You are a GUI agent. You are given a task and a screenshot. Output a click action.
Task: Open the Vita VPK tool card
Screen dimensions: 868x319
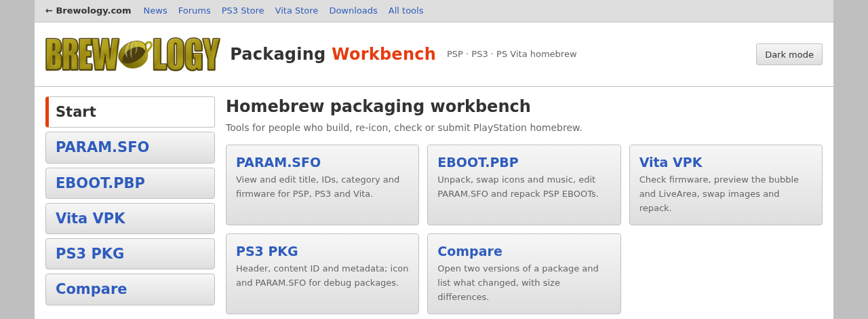click(x=726, y=185)
